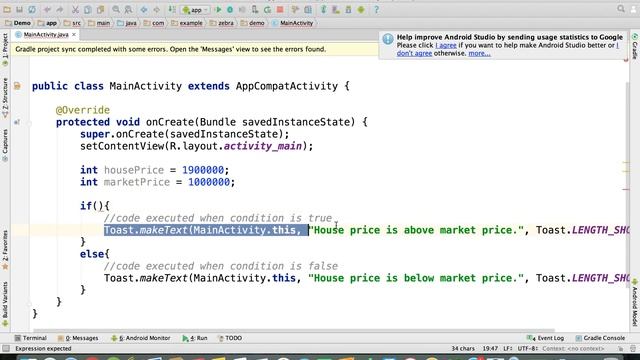Open the app run configuration dropdown
The width and height of the screenshot is (640, 360).
(x=196, y=9)
